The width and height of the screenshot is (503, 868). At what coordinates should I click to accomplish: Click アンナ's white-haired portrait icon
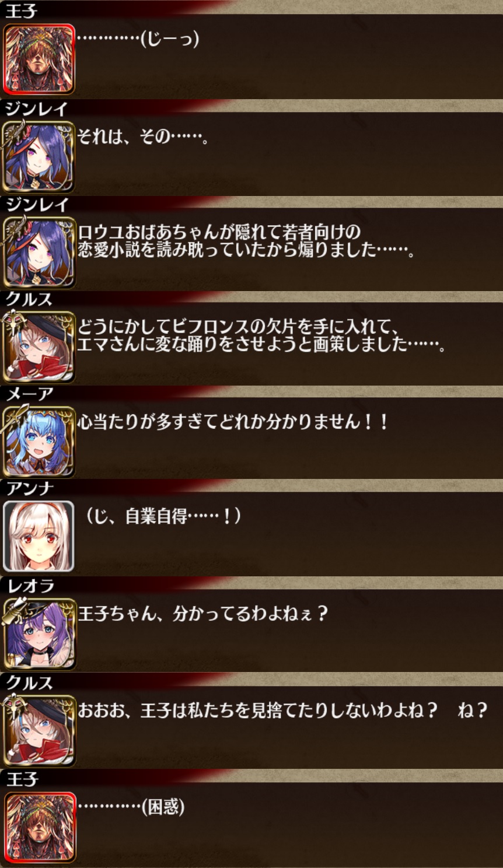(39, 536)
